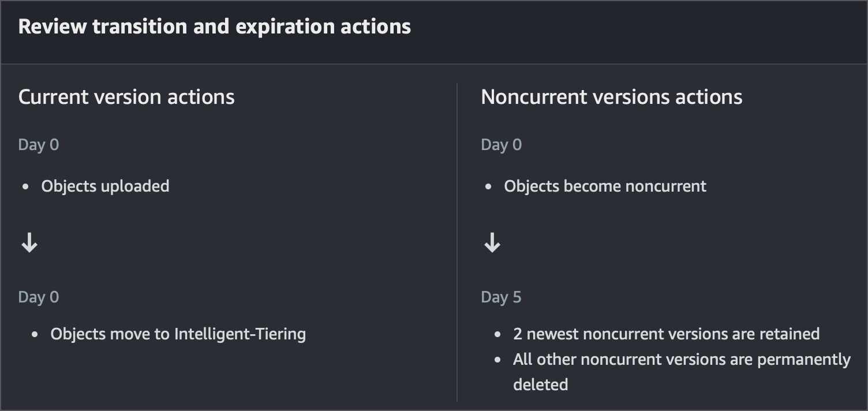This screenshot has width=868, height=411.
Task: Click the bullet dot before Objects become noncurrent
Action: tap(488, 187)
